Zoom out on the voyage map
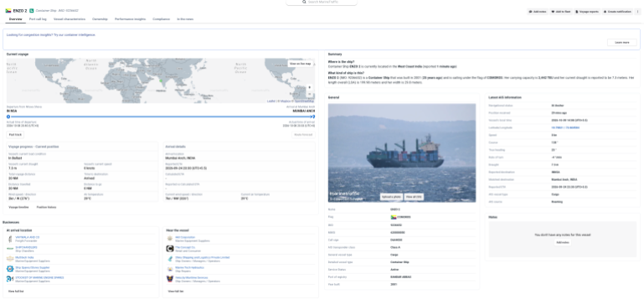Screen dimensions: 644x305 (x=309, y=94)
